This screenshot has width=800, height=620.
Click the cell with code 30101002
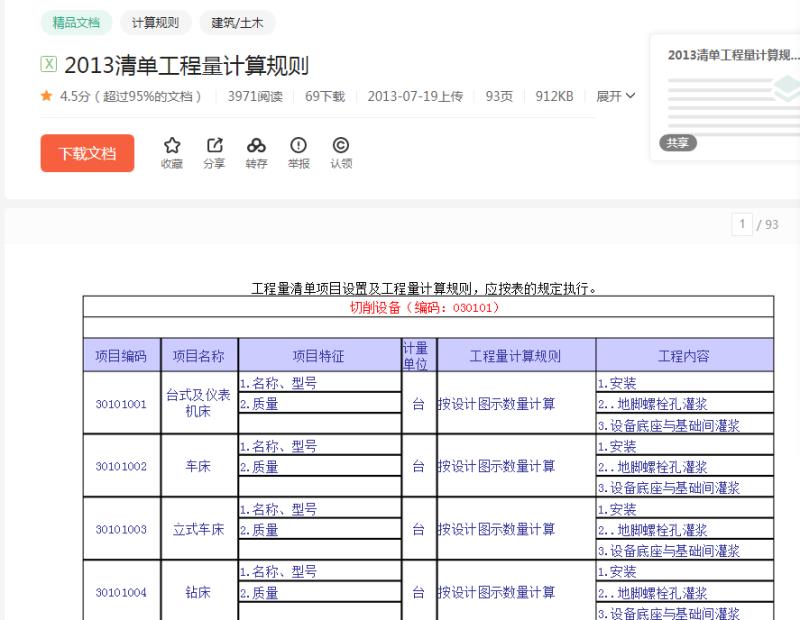point(121,466)
